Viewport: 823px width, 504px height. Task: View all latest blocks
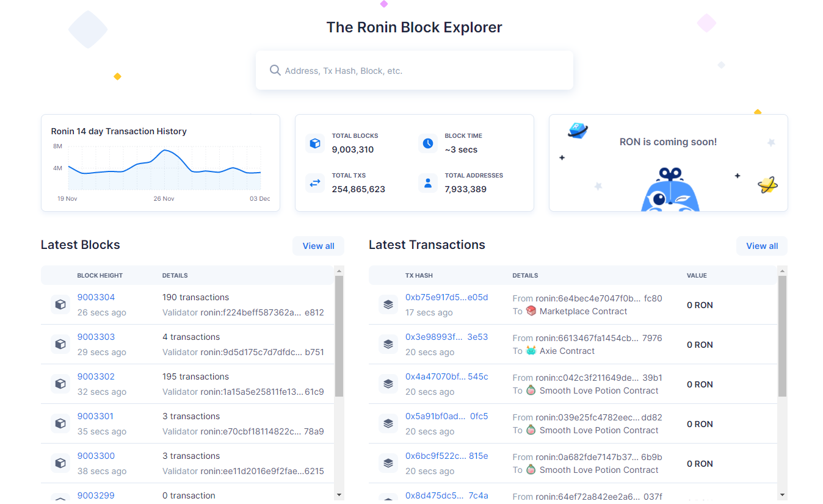pos(318,246)
